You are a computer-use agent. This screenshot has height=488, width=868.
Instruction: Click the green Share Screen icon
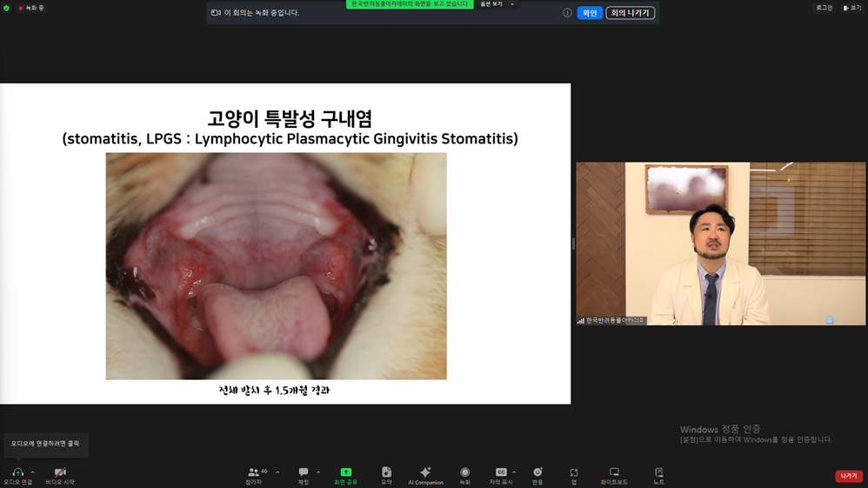pyautogui.click(x=346, y=472)
